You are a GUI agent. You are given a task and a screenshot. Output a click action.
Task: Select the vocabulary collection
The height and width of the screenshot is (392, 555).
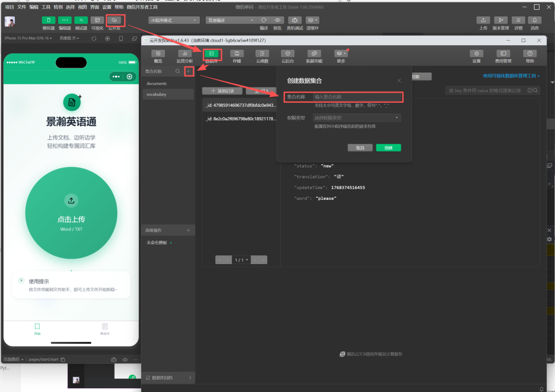pos(168,94)
